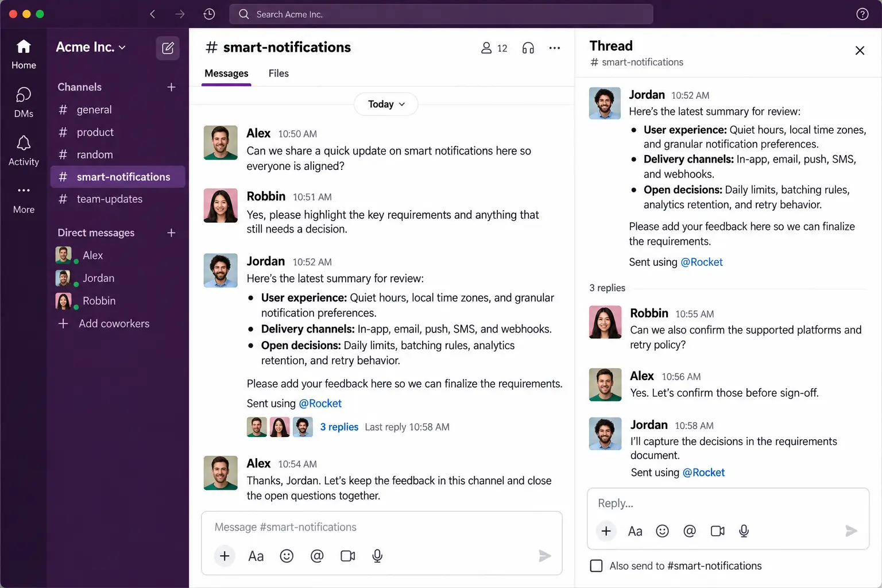Focus the Search Acme Inc. field
The width and height of the screenshot is (882, 588).
point(441,14)
